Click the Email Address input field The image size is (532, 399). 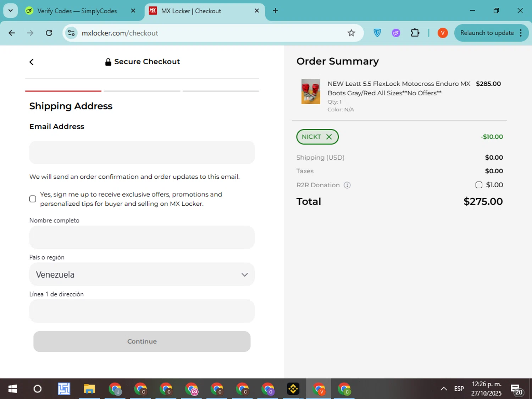pos(142,153)
